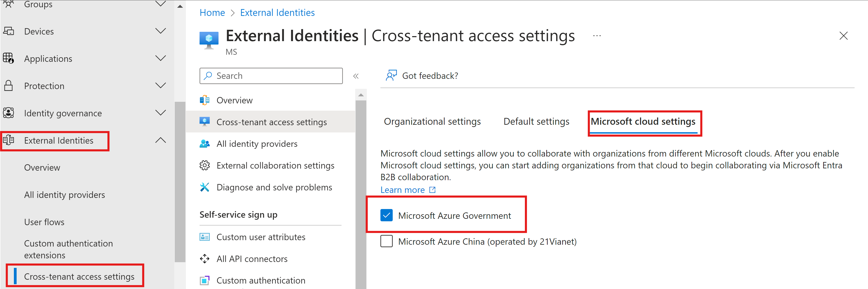The width and height of the screenshot is (868, 289).
Task: Click the Applications sidebar label
Action: coord(48,59)
